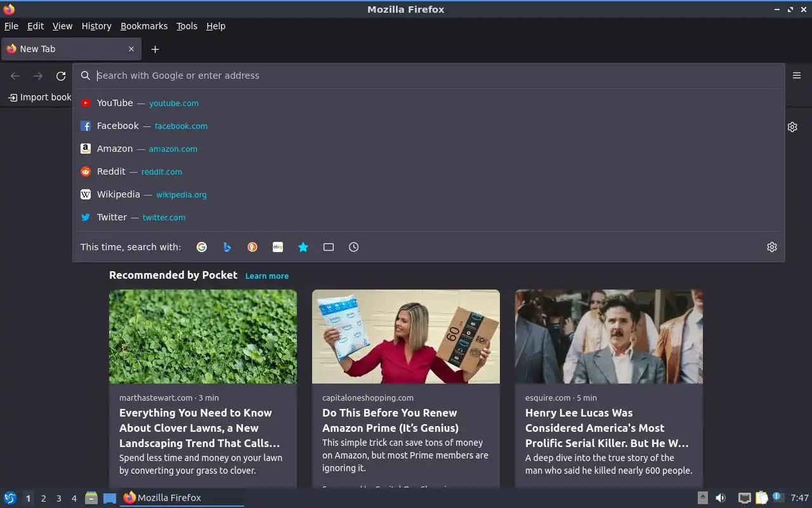Image resolution: width=812 pixels, height=508 pixels.
Task: Open the file manager taskbar icon
Action: pyautogui.click(x=91, y=498)
